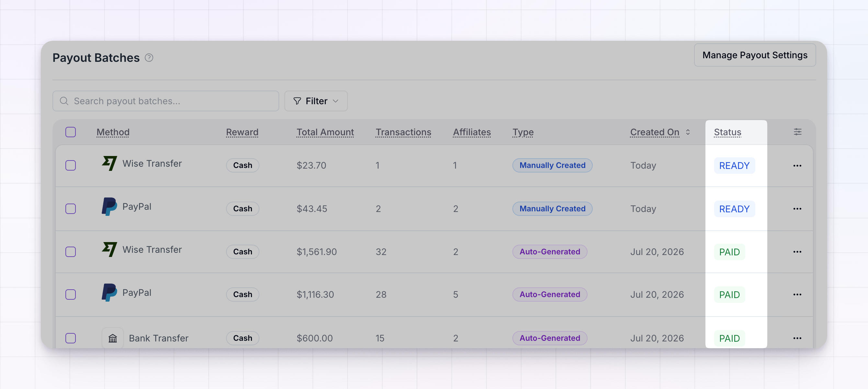Click the Manually Created tag in the $43.45 row
The image size is (868, 389).
click(552, 209)
